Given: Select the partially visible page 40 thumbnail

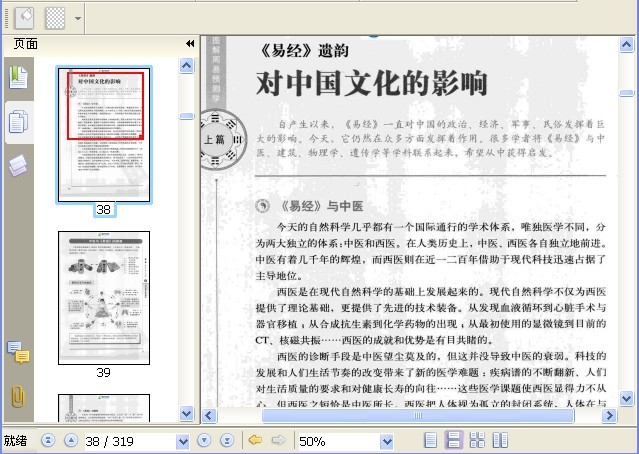Looking at the screenshot, I should pos(104,408).
